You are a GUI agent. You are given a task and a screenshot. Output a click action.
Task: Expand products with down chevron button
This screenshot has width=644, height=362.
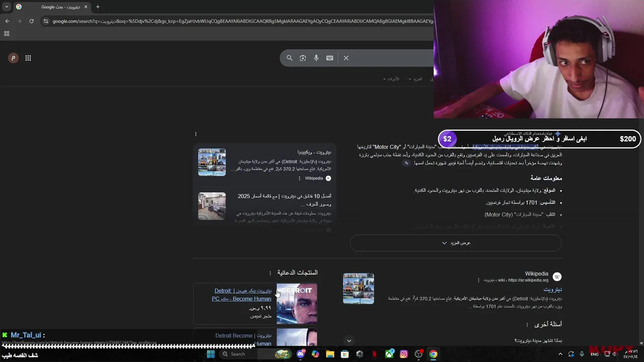(x=349, y=341)
